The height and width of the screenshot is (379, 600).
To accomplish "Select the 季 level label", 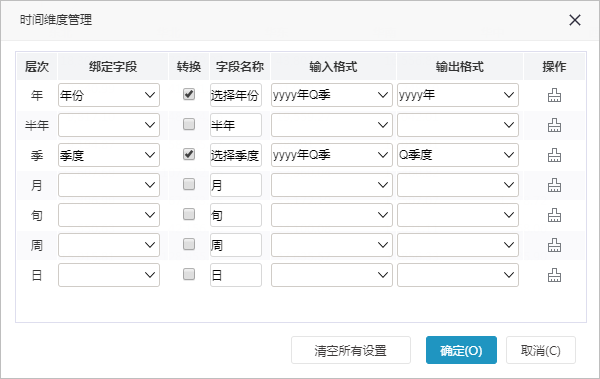I will (x=37, y=155).
